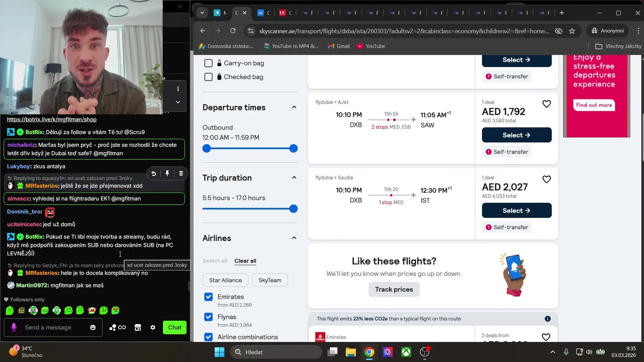644x362 pixels.
Task: Open the tab search dropdown arrow
Action: click(202, 13)
